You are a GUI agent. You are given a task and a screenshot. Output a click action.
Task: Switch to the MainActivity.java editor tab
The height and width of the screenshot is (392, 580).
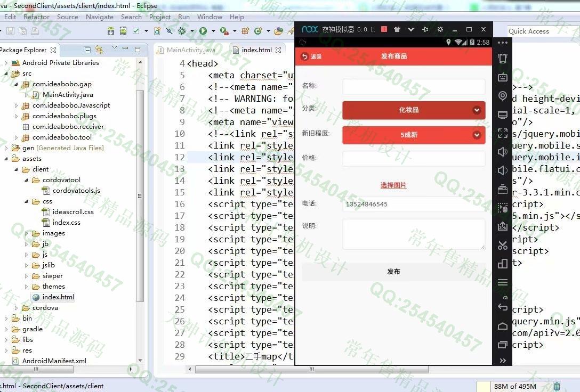(x=187, y=50)
